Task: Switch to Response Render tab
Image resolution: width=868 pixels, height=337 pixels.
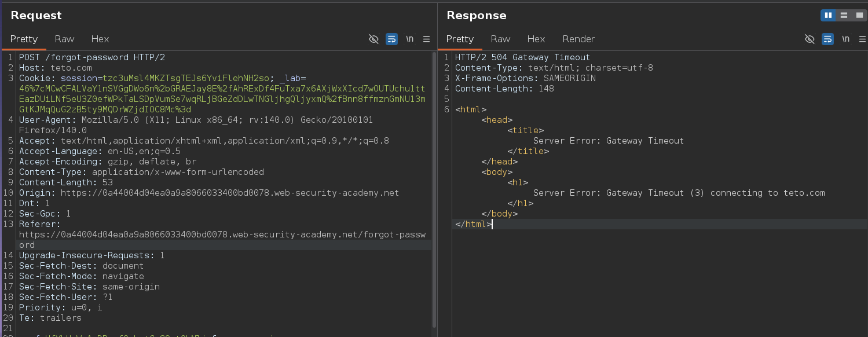Action: point(578,39)
